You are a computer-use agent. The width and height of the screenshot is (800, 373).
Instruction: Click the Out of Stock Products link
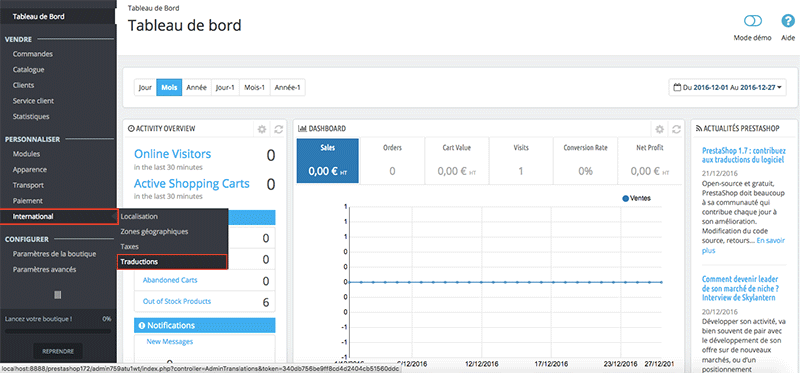click(x=177, y=301)
